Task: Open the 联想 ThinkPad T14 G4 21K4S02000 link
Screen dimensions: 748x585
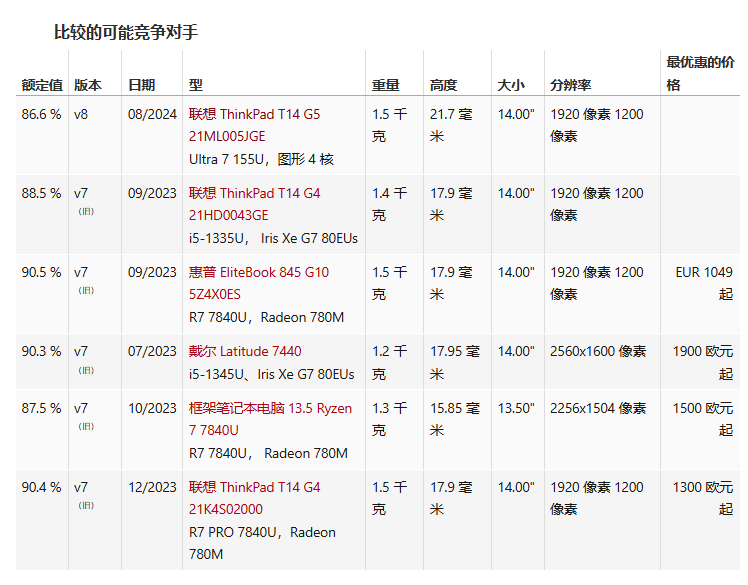Action: pos(254,498)
